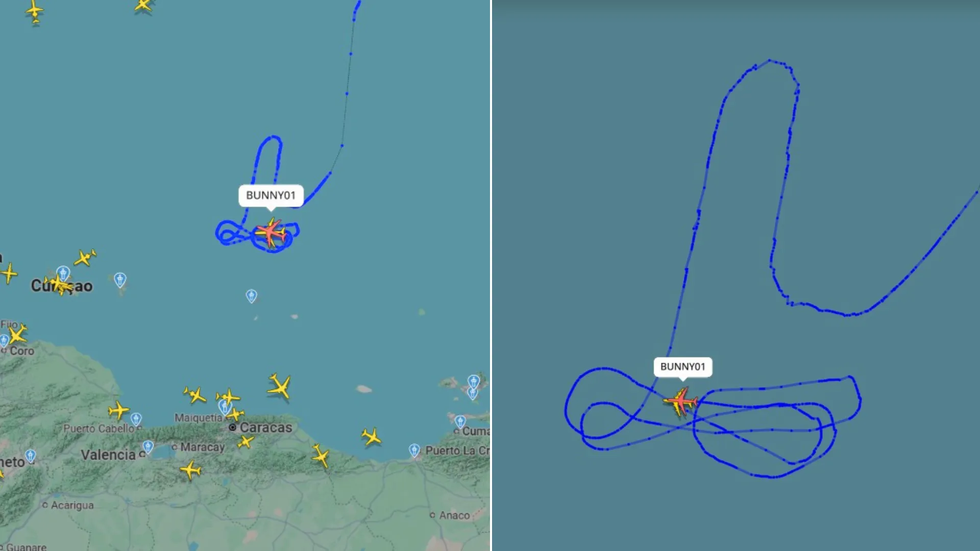Click the Valencia city label
This screenshot has height=551, width=980.
pyautogui.click(x=108, y=455)
